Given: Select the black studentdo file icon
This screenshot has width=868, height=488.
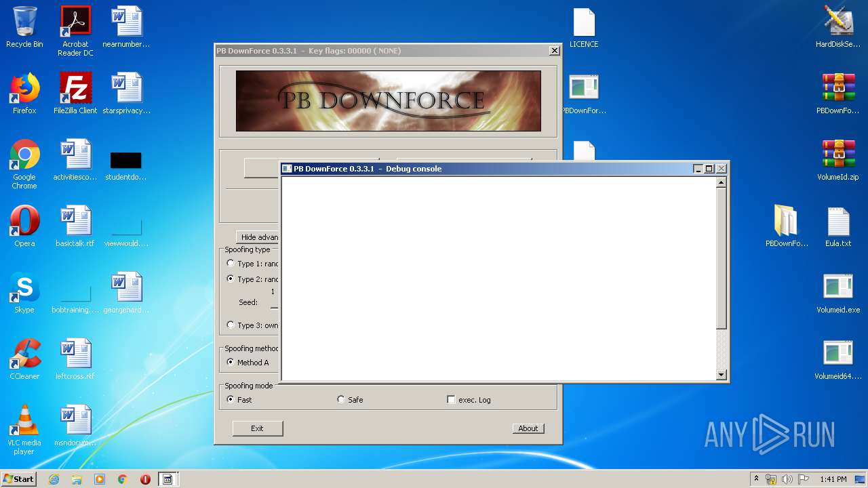Looking at the screenshot, I should pyautogui.click(x=126, y=166).
